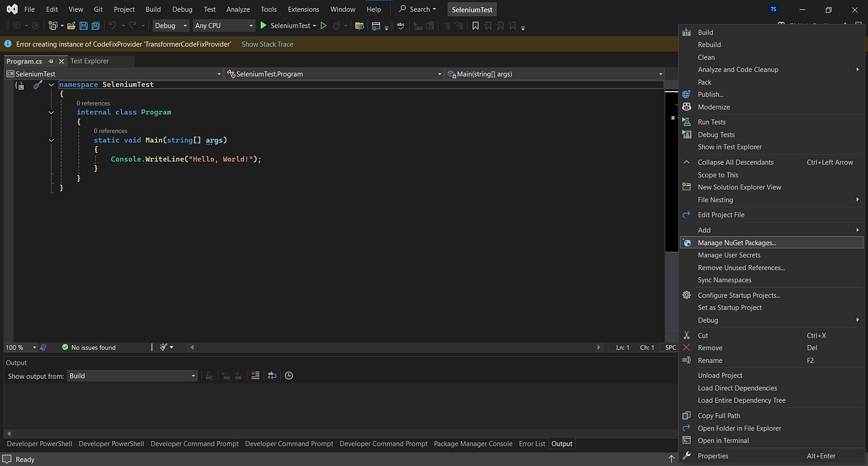Collapse the static void Main block
Screen dimensions: 868x466
(x=51, y=140)
